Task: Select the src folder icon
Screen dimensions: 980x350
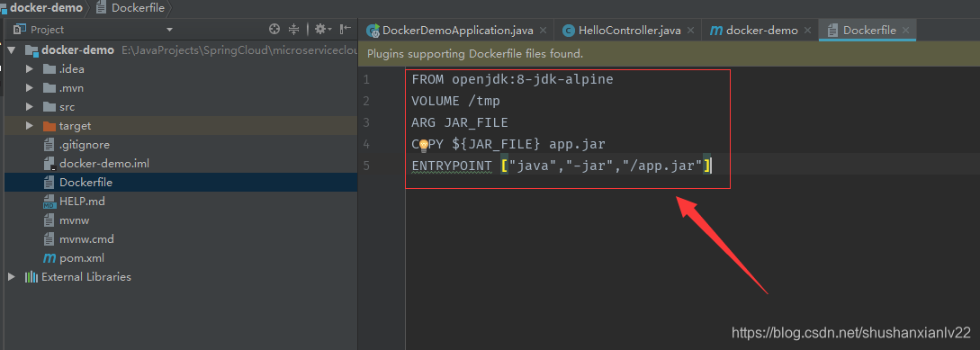Action: 49,107
